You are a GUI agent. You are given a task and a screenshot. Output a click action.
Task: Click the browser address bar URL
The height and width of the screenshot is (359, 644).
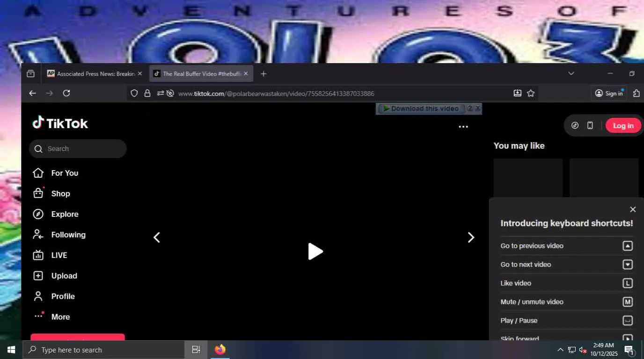tap(276, 93)
